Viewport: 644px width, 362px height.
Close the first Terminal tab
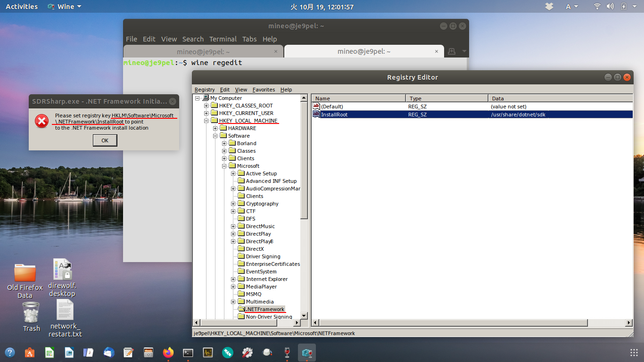[276, 51]
